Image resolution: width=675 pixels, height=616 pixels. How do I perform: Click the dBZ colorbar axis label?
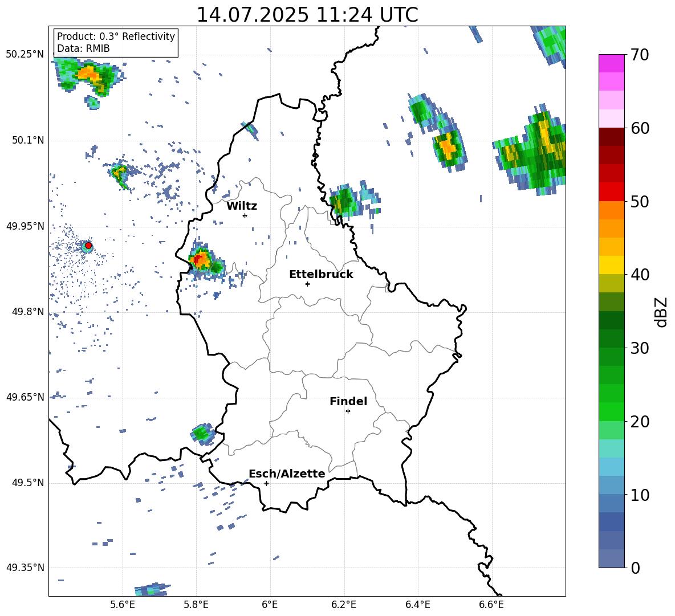(661, 312)
